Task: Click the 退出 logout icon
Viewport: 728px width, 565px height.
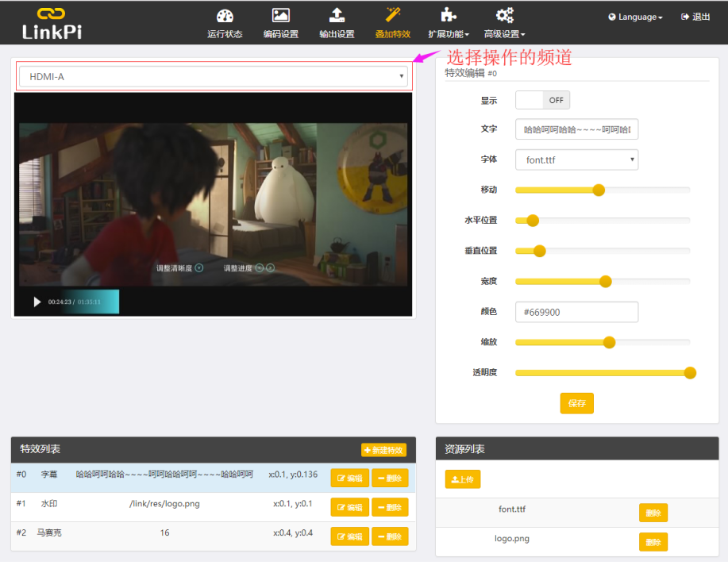Action: click(684, 17)
